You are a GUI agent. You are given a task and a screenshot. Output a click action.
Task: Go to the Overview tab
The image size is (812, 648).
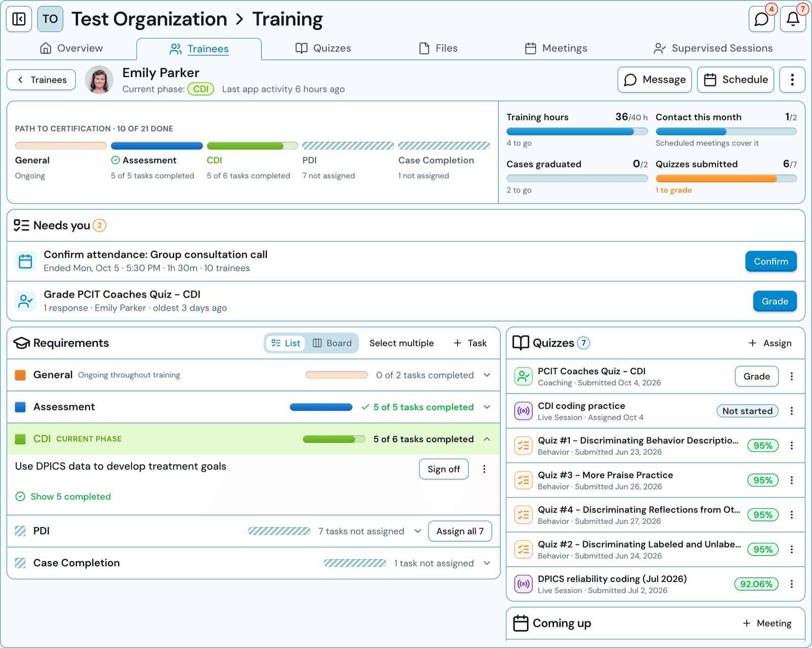71,48
